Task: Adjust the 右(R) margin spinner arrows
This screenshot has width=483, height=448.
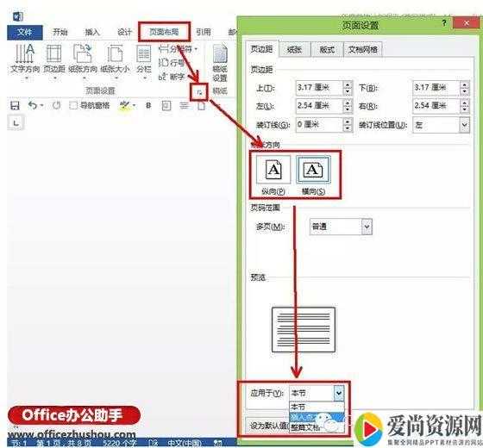Action: [465, 106]
